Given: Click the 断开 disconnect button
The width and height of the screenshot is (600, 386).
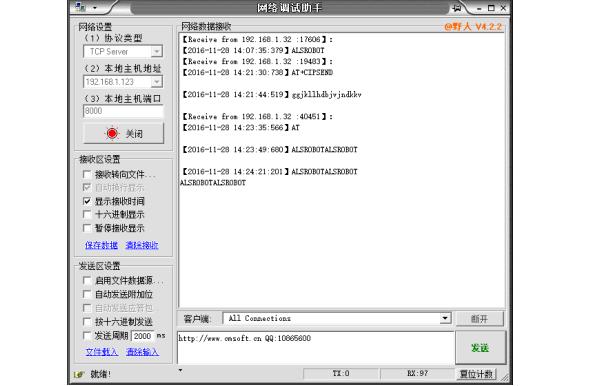Looking at the screenshot, I should pos(479,319).
